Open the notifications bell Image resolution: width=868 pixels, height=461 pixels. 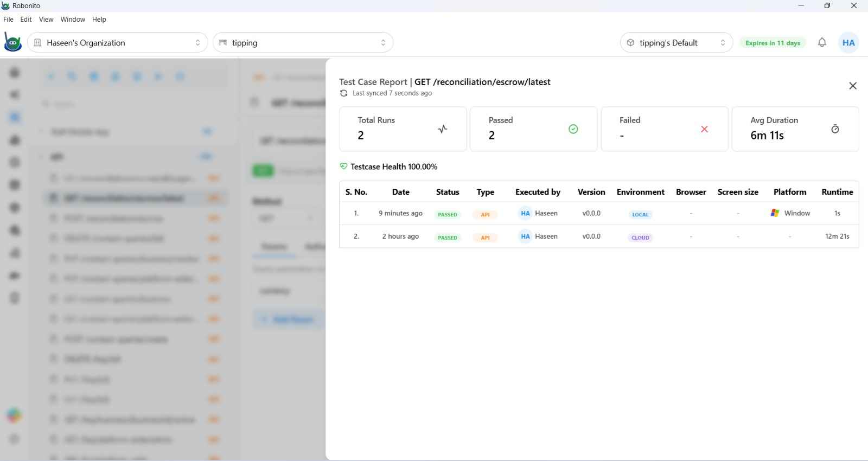[822, 42]
